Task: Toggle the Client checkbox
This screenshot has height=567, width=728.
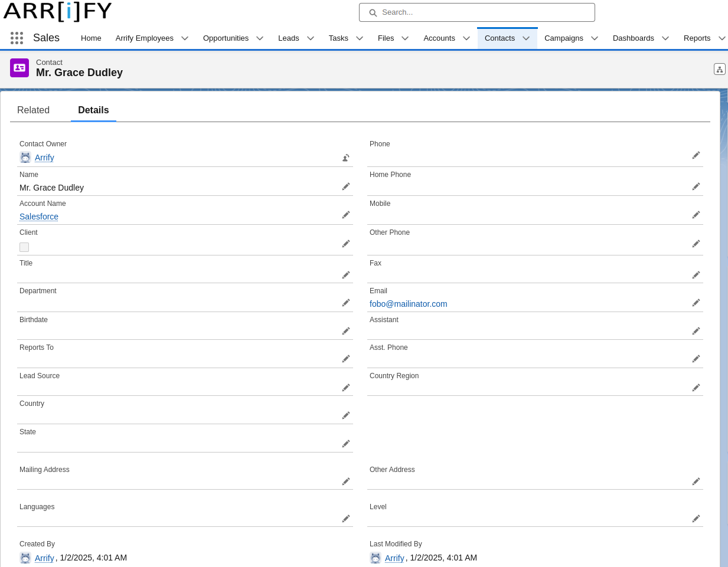Action: point(24,247)
